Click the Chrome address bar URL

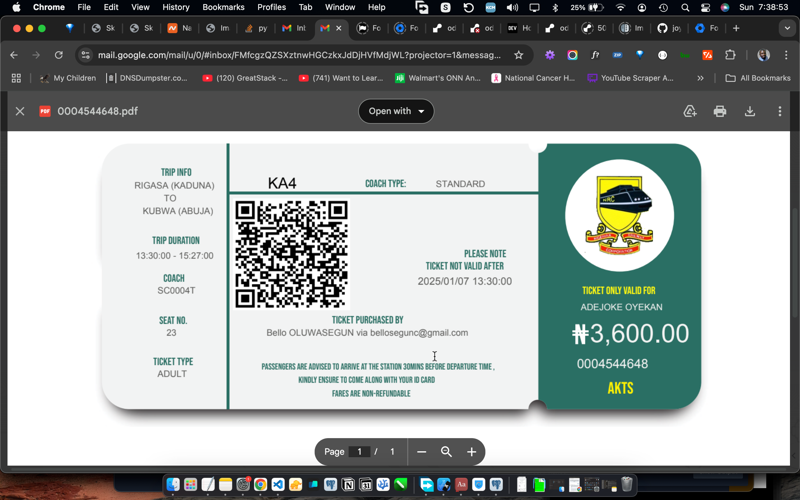coord(300,55)
